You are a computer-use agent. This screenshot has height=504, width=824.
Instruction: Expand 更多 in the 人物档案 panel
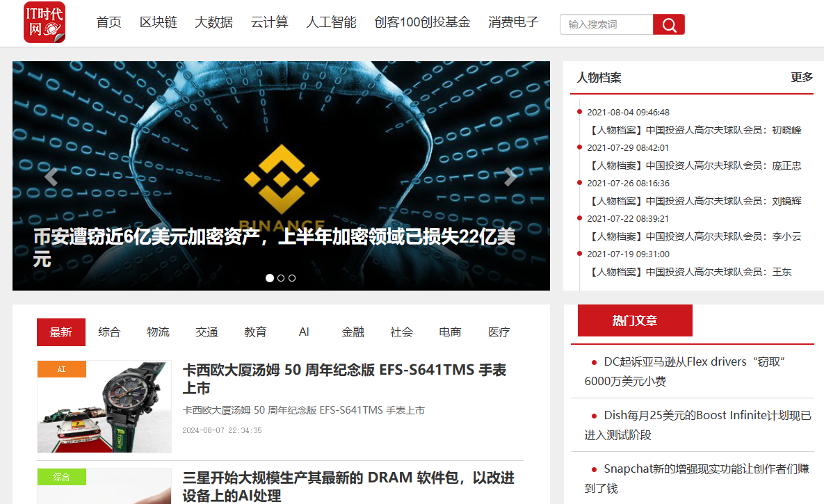pos(802,77)
